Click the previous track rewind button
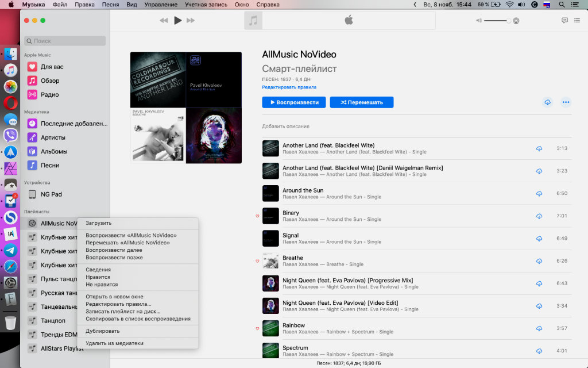The height and width of the screenshot is (368, 588). tap(164, 20)
